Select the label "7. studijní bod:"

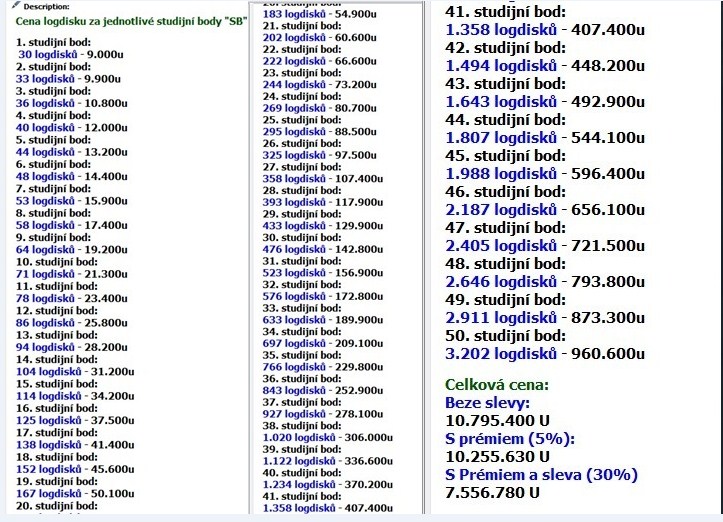pos(53,189)
